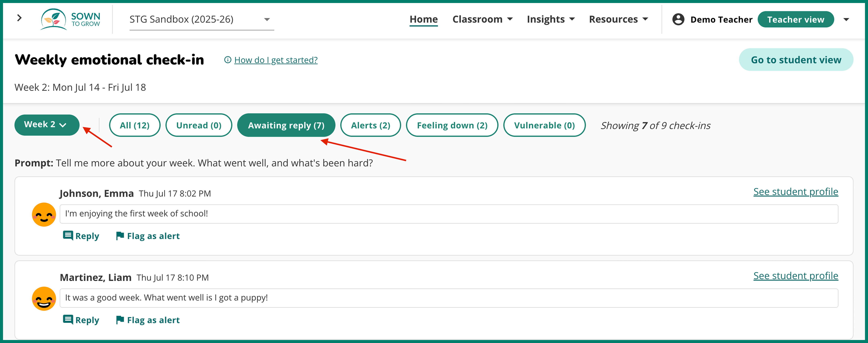Reply to Emma Johnson's check-in
Image resolution: width=868 pixels, height=343 pixels.
click(x=81, y=236)
